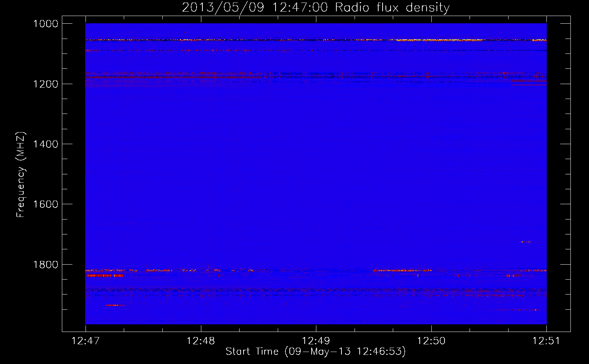Click frequency tick label "1000"
The width and height of the screenshot is (589, 364).
[46, 24]
